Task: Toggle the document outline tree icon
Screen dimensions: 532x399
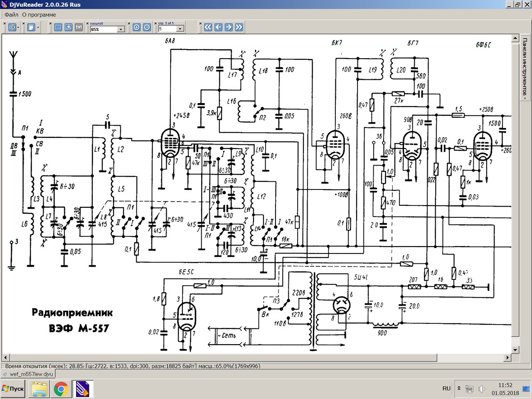Action: 12,27
